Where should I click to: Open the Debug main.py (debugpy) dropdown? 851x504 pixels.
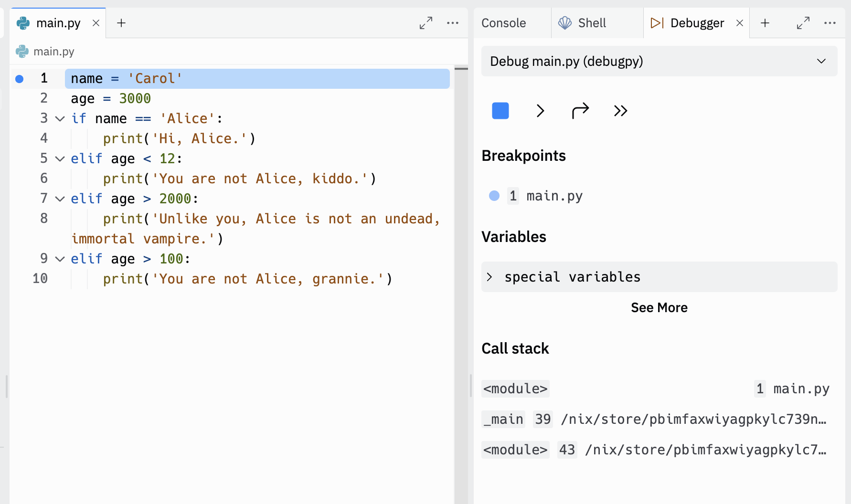659,61
